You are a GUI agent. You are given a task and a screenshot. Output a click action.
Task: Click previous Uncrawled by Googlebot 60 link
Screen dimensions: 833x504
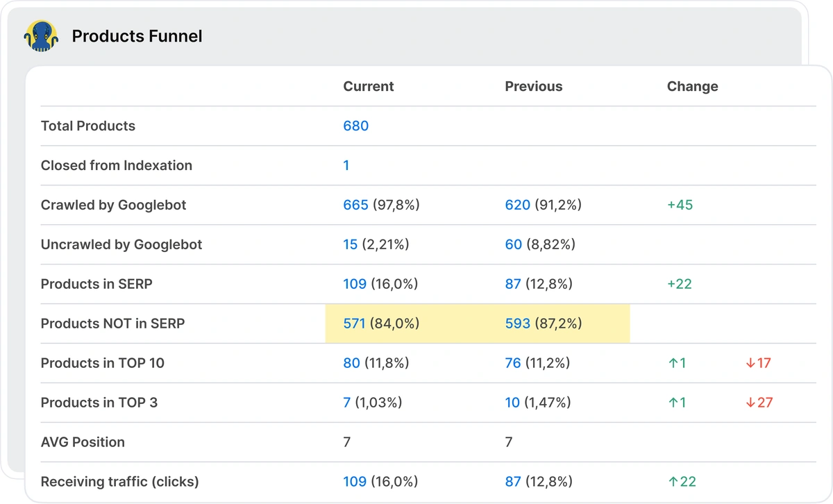[x=513, y=244]
